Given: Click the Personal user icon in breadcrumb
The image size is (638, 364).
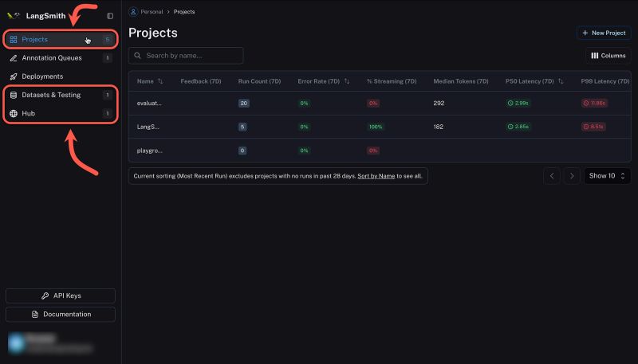Looking at the screenshot, I should click(133, 12).
